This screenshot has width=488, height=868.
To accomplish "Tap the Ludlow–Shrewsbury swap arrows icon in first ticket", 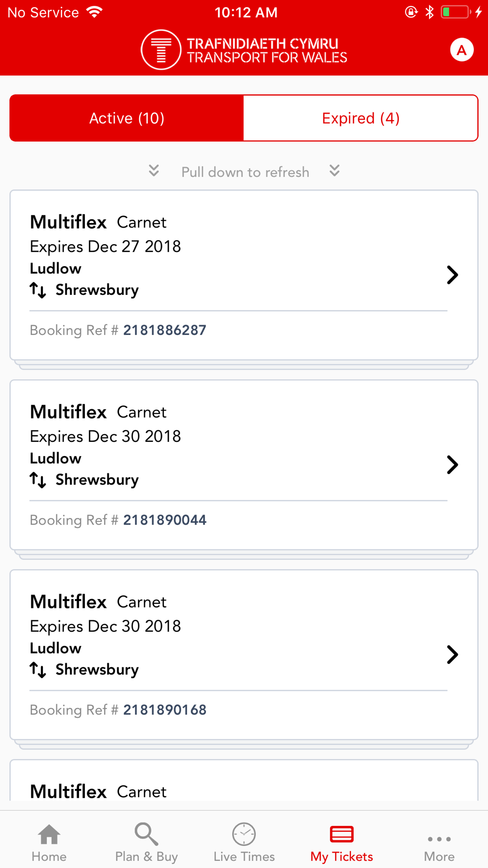I will pyautogui.click(x=38, y=290).
